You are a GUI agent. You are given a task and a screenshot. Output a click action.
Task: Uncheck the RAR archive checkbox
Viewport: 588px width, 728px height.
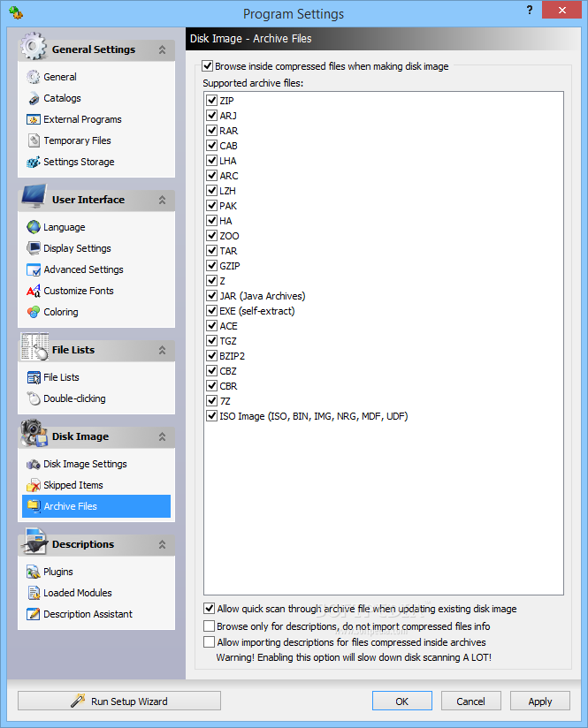[x=212, y=131]
